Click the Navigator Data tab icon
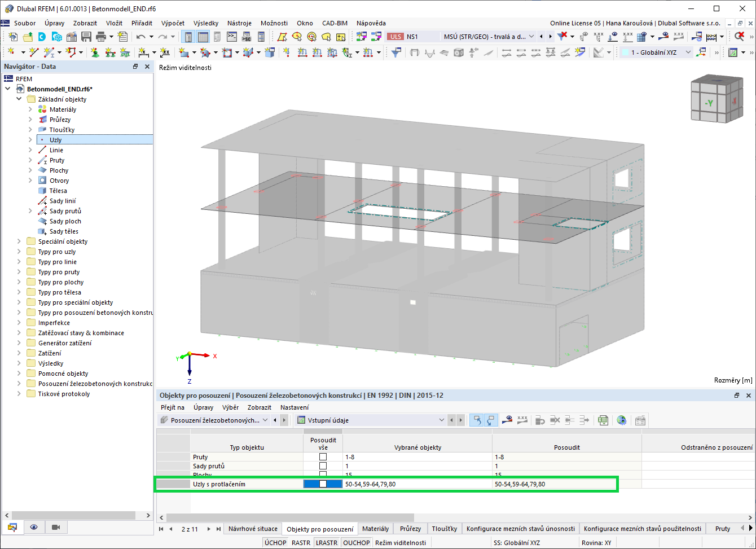The width and height of the screenshot is (756, 549). point(12,527)
